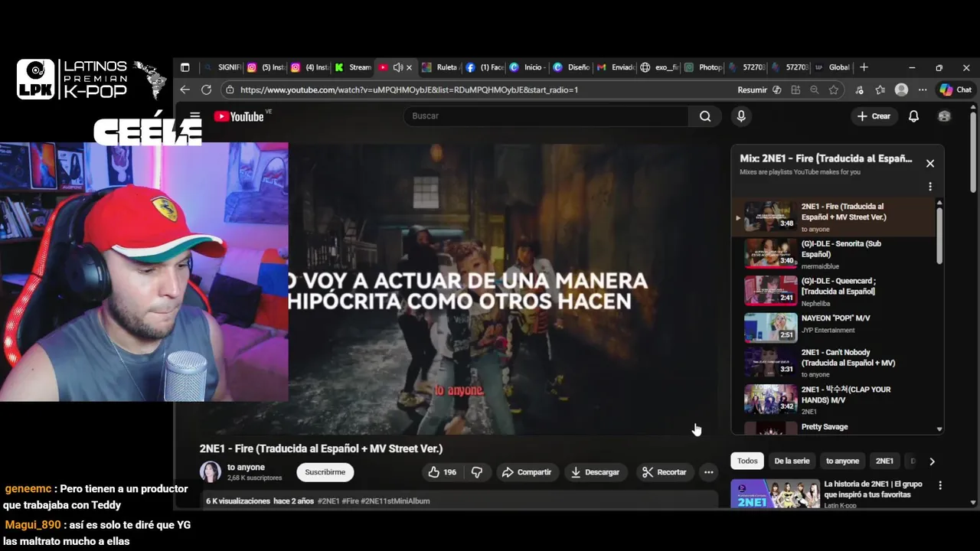Image resolution: width=980 pixels, height=551 pixels.
Task: Select the De la serie chip
Action: (792, 461)
